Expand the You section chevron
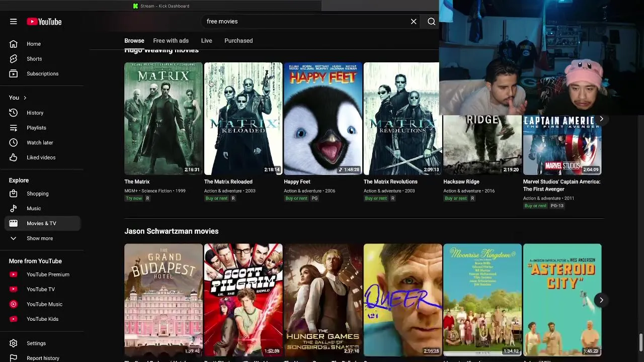The width and height of the screenshot is (644, 362). click(x=25, y=98)
